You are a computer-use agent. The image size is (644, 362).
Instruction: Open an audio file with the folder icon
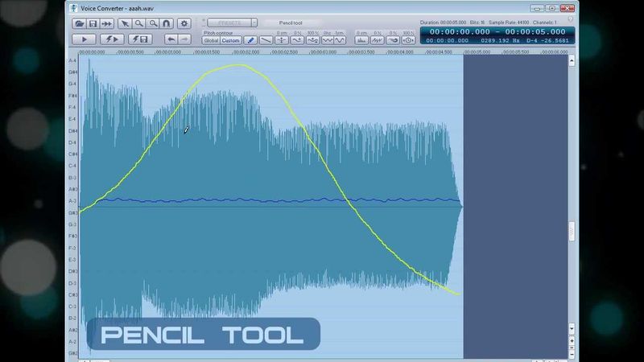79,23
